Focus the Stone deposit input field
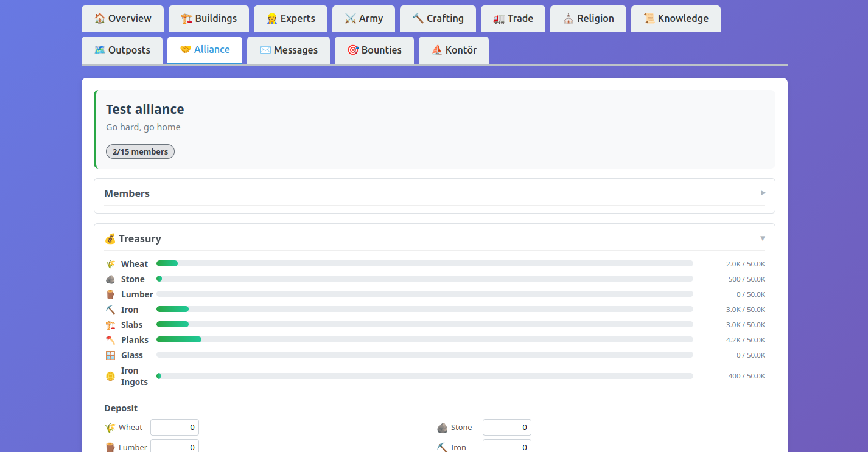This screenshot has height=452, width=868. (507, 428)
